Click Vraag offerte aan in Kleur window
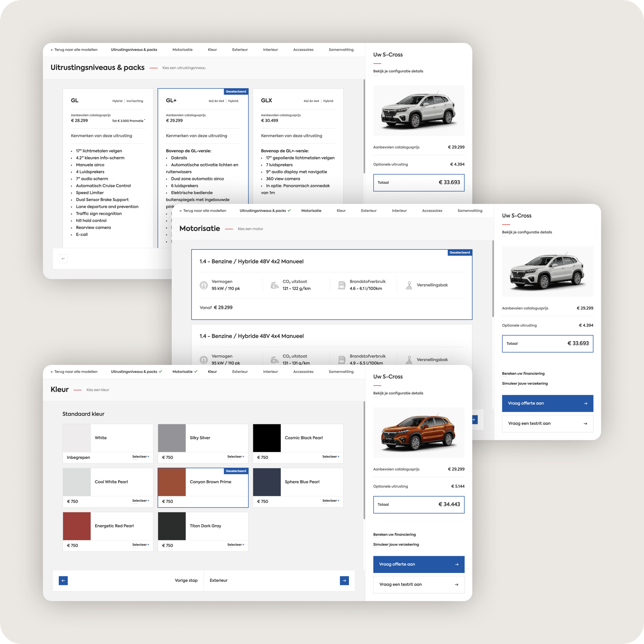Screen dimensions: 644x644 click(x=419, y=565)
